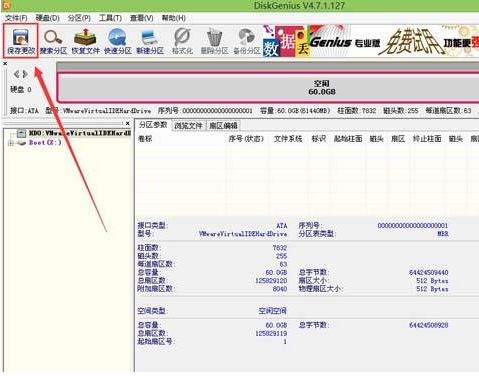479x376 pixels.
Task: Start 快速分区 quick partition
Action: click(x=118, y=41)
